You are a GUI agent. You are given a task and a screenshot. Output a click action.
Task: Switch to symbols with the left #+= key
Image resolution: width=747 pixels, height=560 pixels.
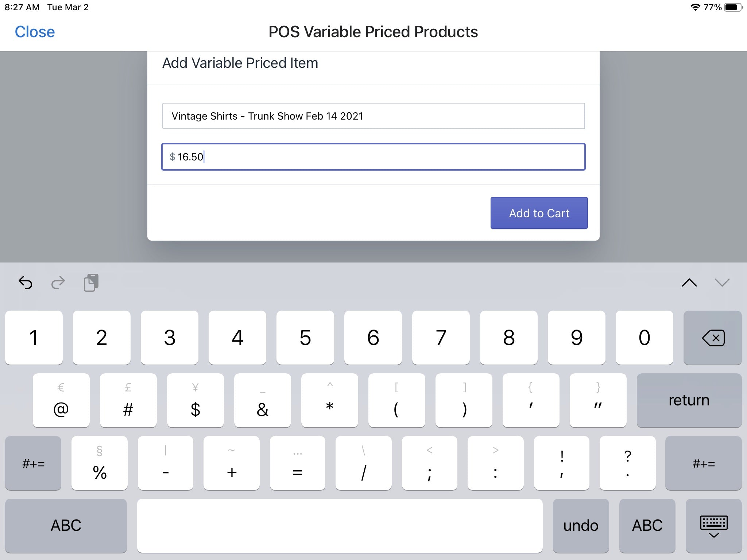point(33,463)
